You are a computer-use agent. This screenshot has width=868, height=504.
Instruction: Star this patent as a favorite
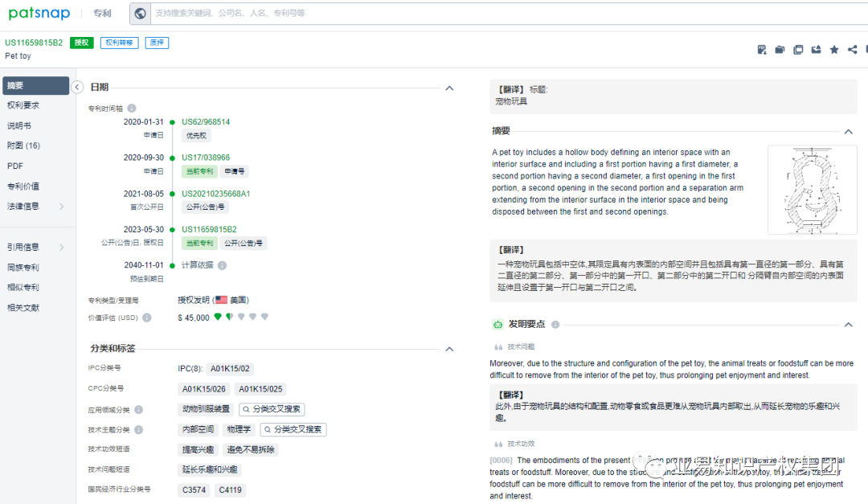[x=834, y=49]
